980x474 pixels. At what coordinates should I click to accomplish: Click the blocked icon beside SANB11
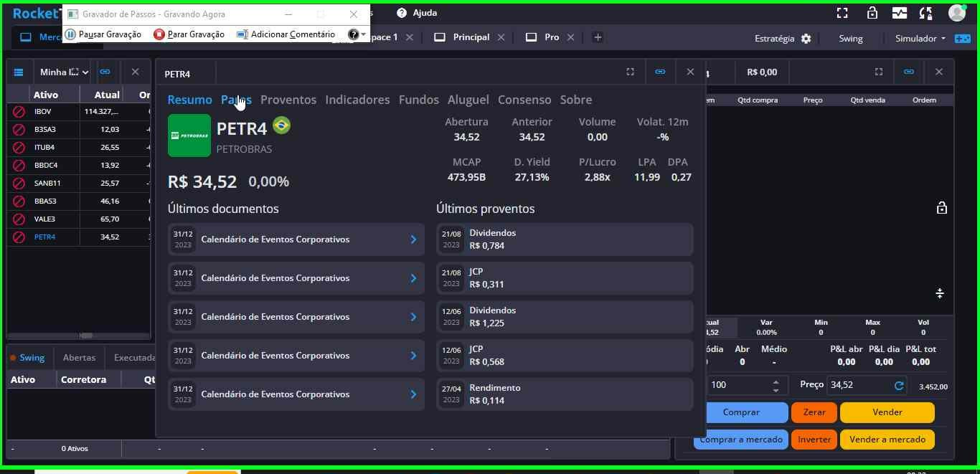(19, 184)
